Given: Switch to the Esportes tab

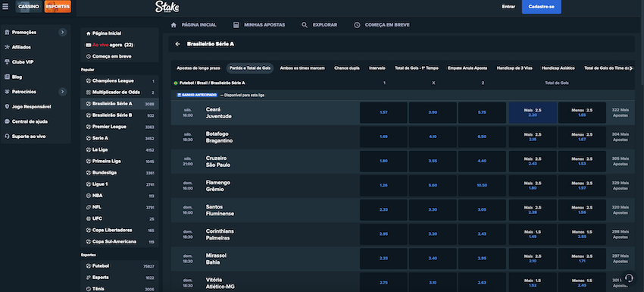Looking at the screenshot, I should [58, 7].
